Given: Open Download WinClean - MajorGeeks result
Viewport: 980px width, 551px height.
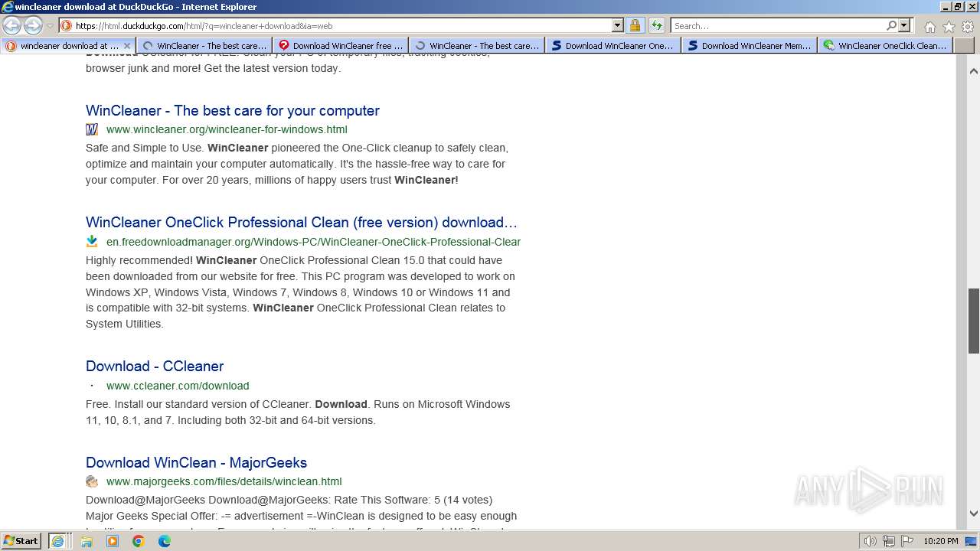Looking at the screenshot, I should (196, 463).
